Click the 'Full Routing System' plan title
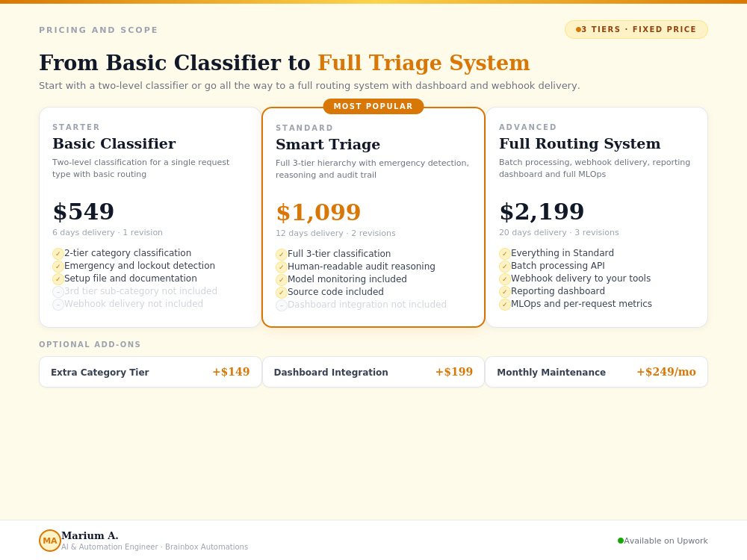The image size is (747, 560). 580,143
